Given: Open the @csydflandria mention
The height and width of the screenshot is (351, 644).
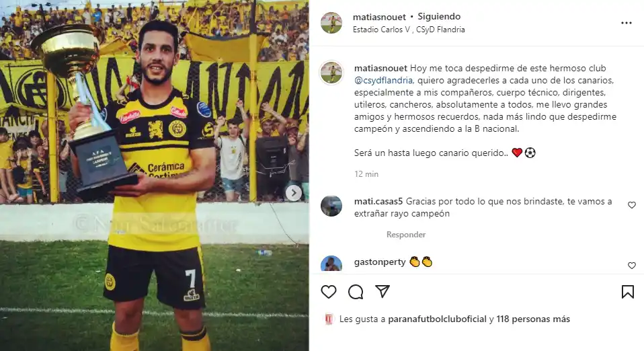Looking at the screenshot, I should [x=383, y=80].
